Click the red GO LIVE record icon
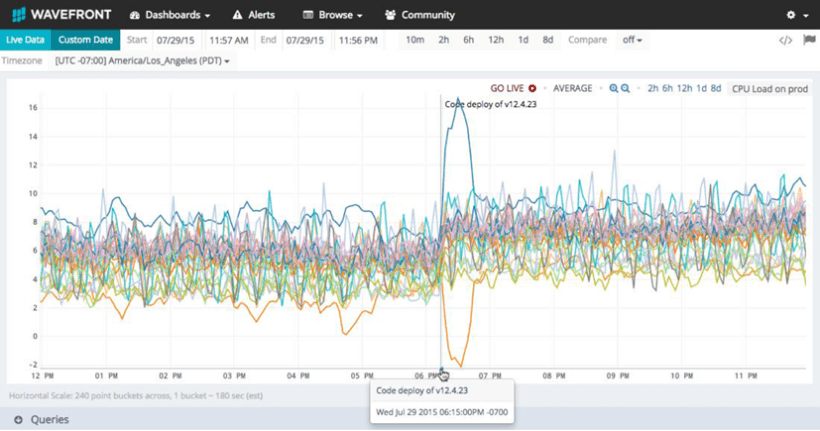The image size is (820, 431). (x=532, y=88)
